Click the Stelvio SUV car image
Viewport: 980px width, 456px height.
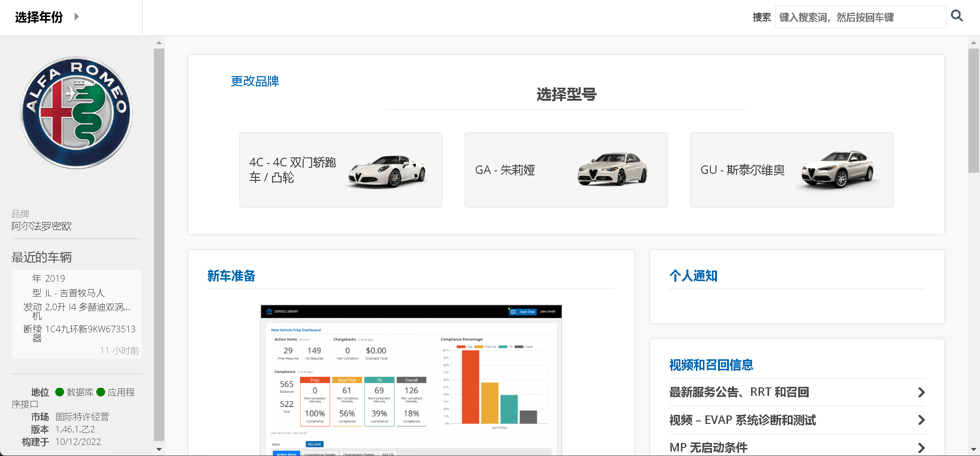click(837, 170)
